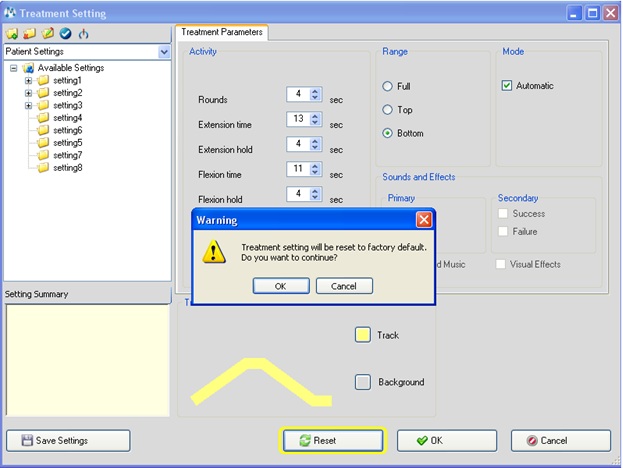Viewport: 623px width, 468px height.
Task: Select the setting8 folder in the tree
Action: point(67,168)
